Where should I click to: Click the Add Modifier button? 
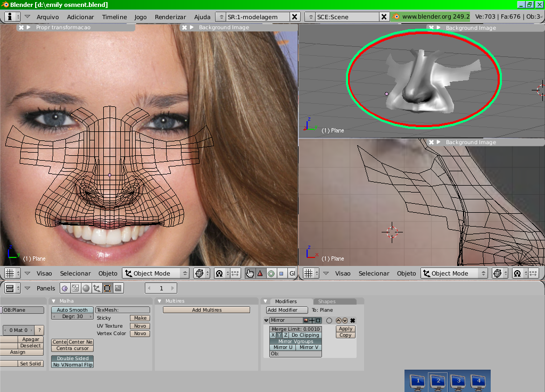[x=287, y=310]
